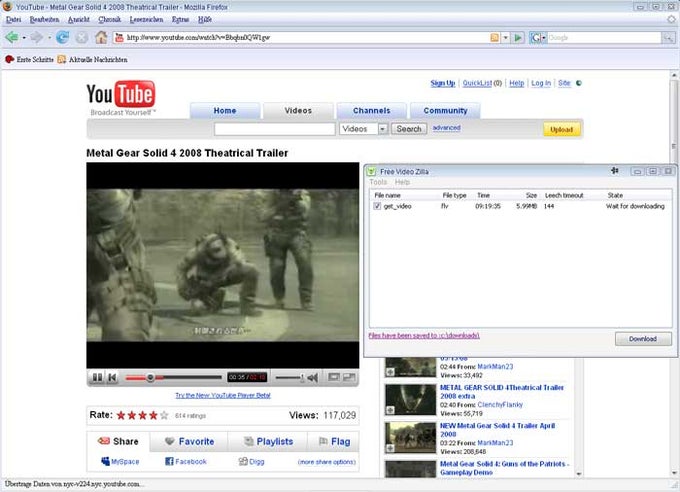Share to MySpace icon link
680x492 pixels.
coord(120,461)
